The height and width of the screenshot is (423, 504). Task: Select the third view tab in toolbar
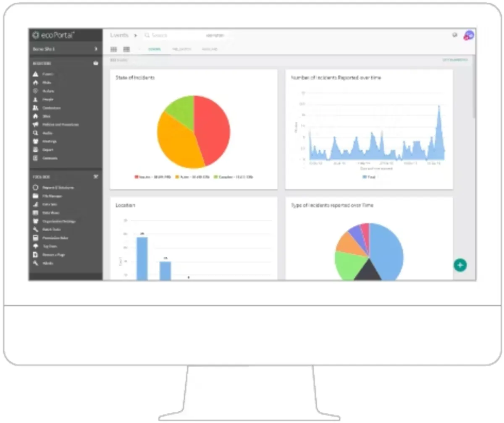click(210, 50)
